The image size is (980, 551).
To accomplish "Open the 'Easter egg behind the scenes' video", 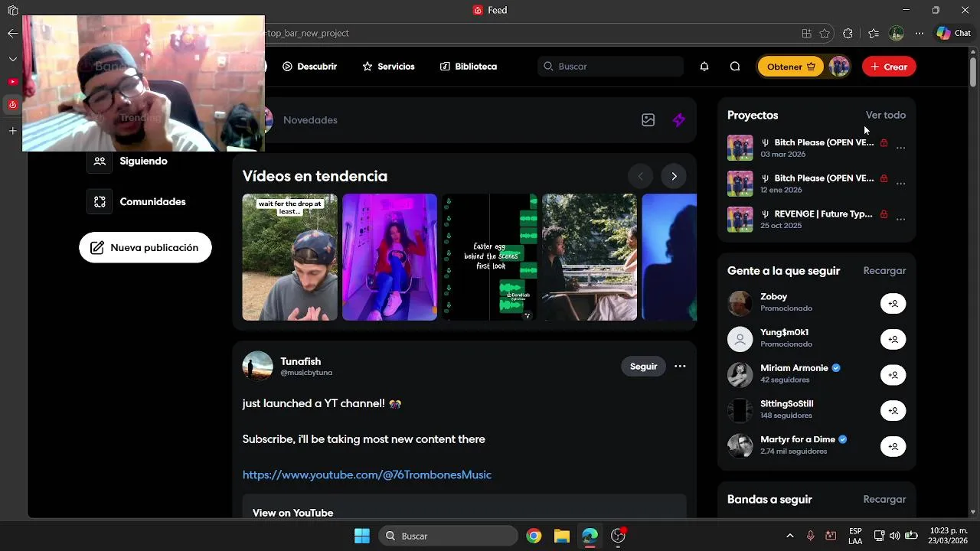I will (x=490, y=257).
